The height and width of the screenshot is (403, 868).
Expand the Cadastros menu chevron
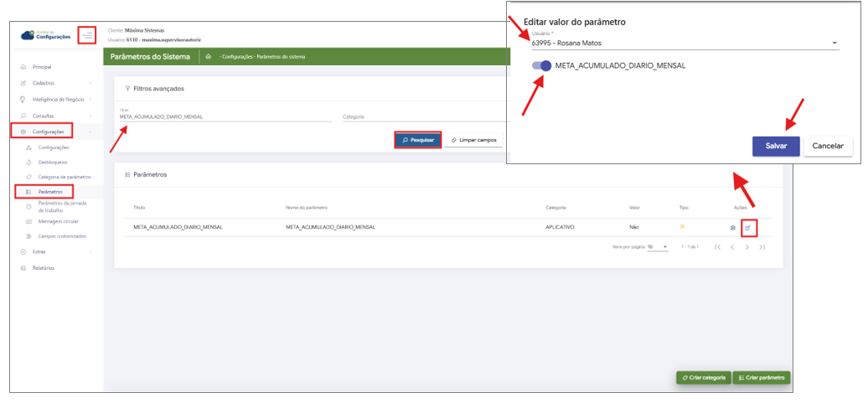[x=90, y=83]
